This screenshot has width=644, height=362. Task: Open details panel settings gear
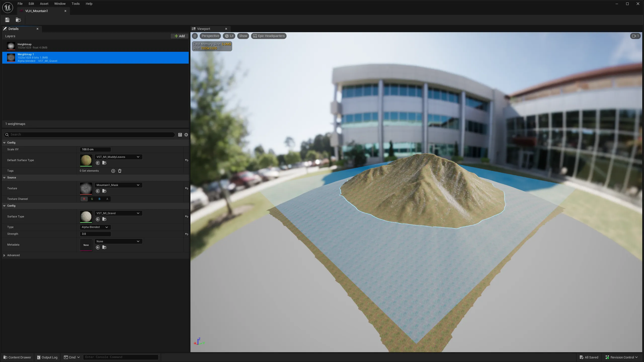pyautogui.click(x=186, y=135)
